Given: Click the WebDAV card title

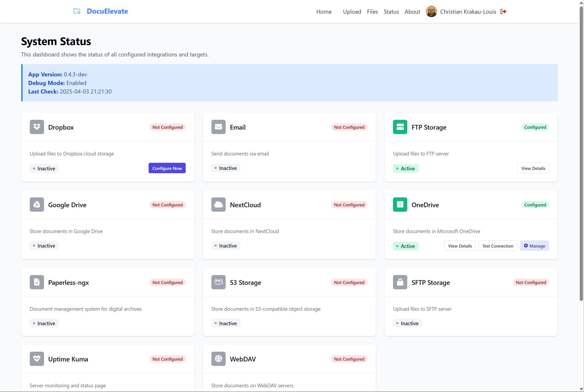Looking at the screenshot, I should (243, 359).
